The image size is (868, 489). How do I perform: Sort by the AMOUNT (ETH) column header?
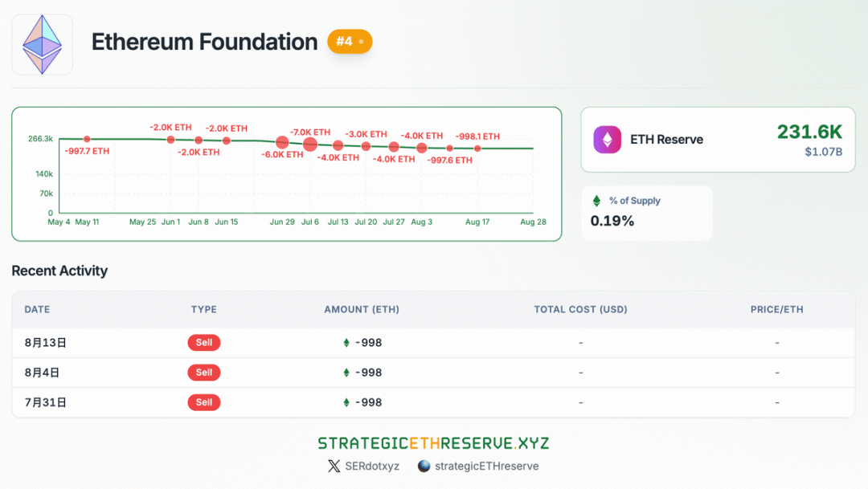pyautogui.click(x=362, y=309)
